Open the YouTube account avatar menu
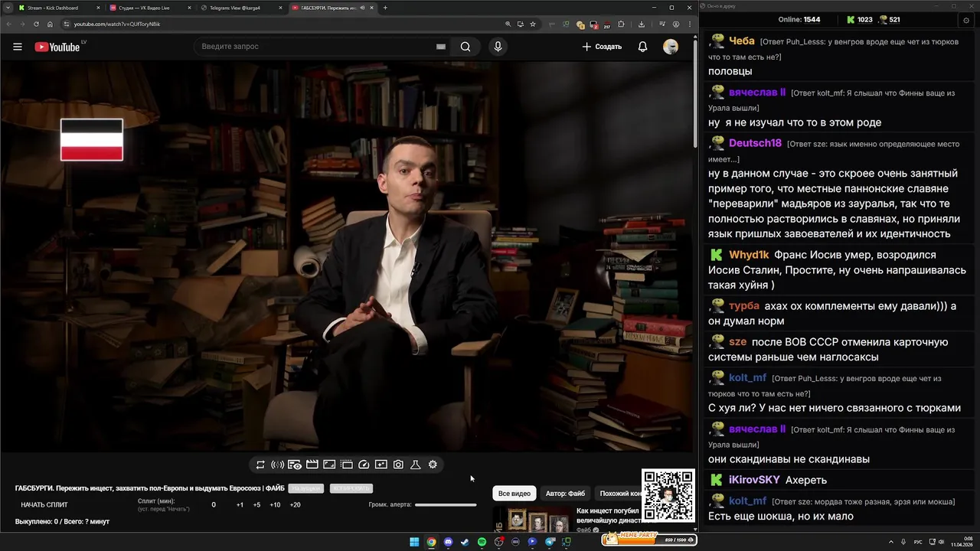Viewport: 980px width, 551px height. (x=671, y=47)
